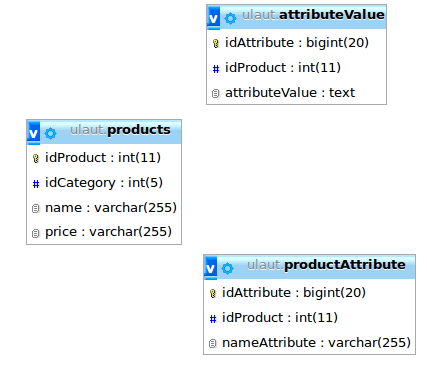Select idCategory : int(5) column row
Image resolution: width=427 pixels, height=369 pixels.
[104, 183]
